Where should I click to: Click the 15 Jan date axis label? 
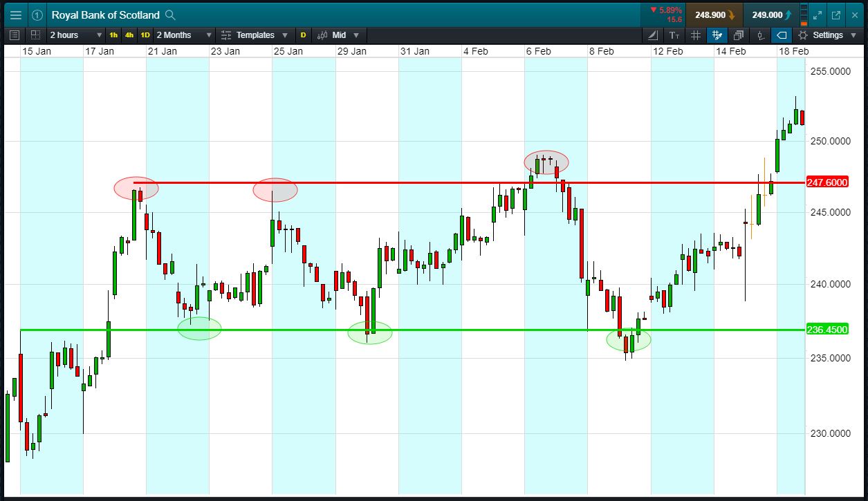[x=37, y=51]
